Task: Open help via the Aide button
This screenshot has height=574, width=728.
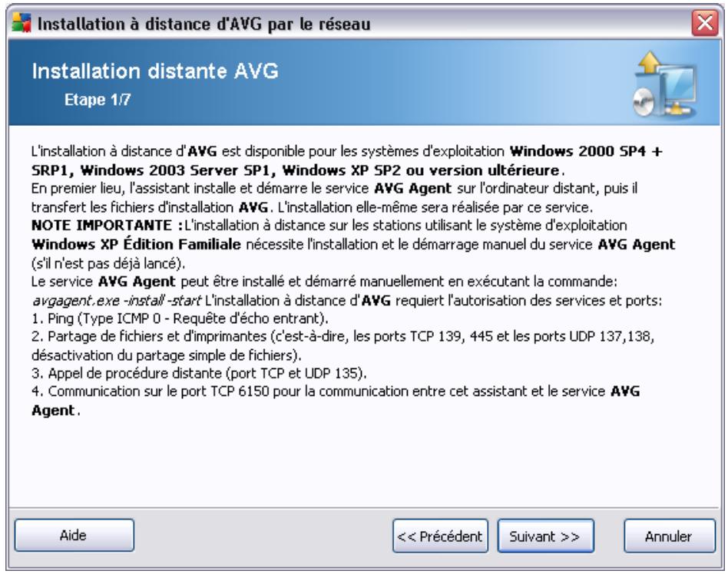Action: point(74,535)
